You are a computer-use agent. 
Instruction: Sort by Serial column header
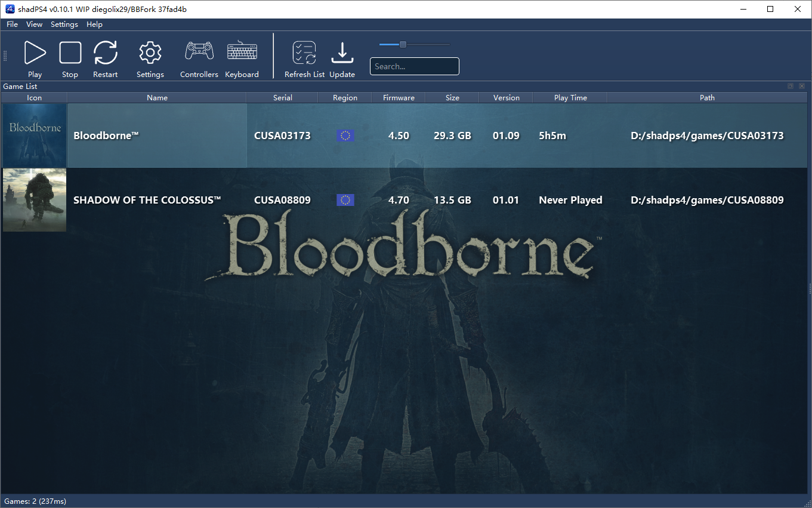coord(283,97)
